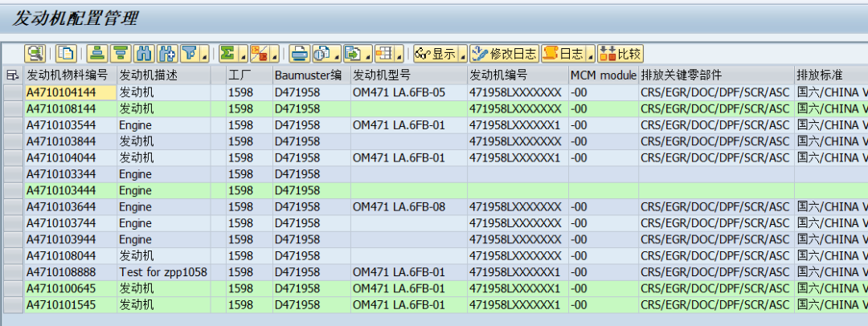Click the 修改日志 button

[504, 54]
